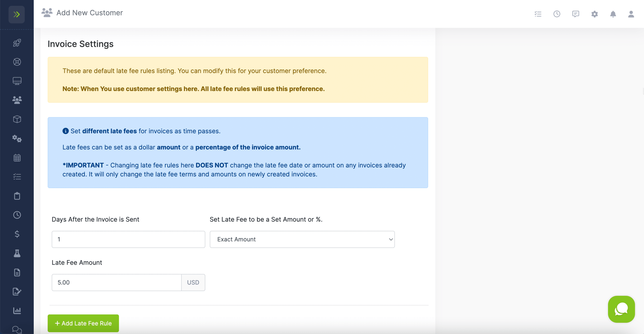Click the Add New Customer header group icon

click(x=47, y=13)
